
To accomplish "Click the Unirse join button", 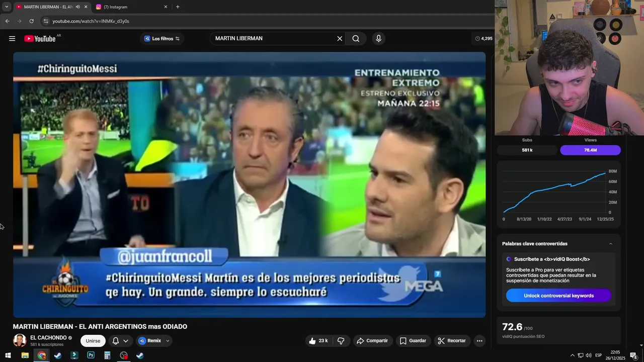I will tap(93, 341).
